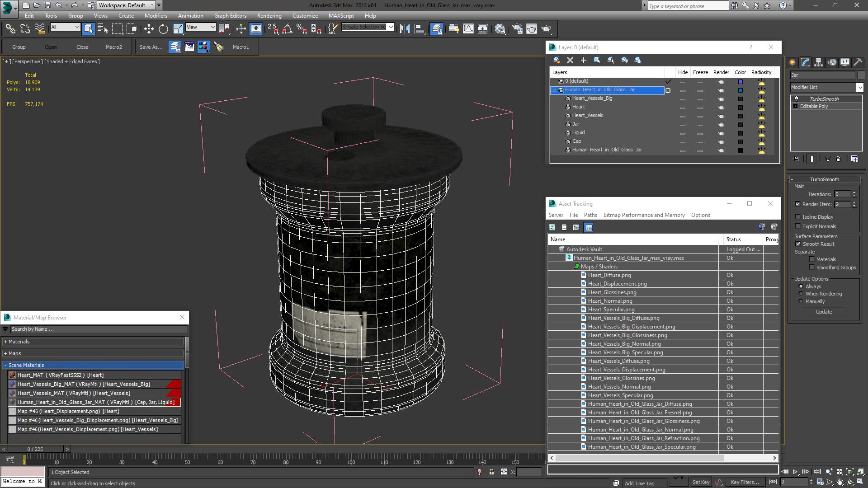Click the Save As... toolbar button
Image resolution: width=868 pixels, height=488 pixels.
[x=151, y=47]
